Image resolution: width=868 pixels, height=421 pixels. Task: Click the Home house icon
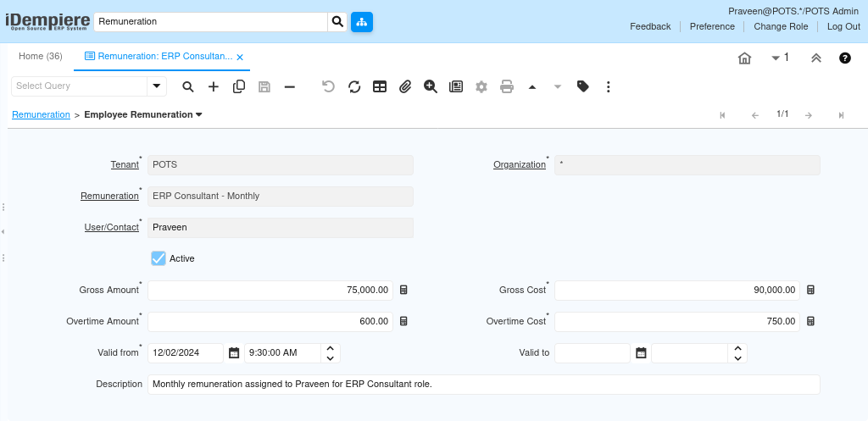[744, 58]
